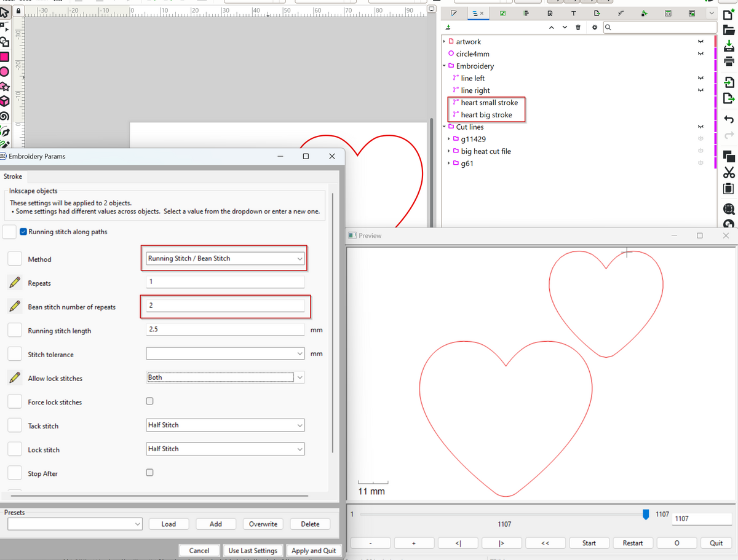This screenshot has width=738, height=560.
Task: Check the Stop After option
Action: [x=149, y=473]
